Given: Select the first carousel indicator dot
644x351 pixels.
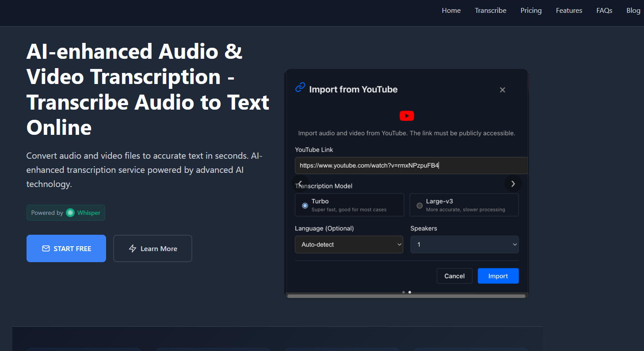Looking at the screenshot, I should [404, 292].
